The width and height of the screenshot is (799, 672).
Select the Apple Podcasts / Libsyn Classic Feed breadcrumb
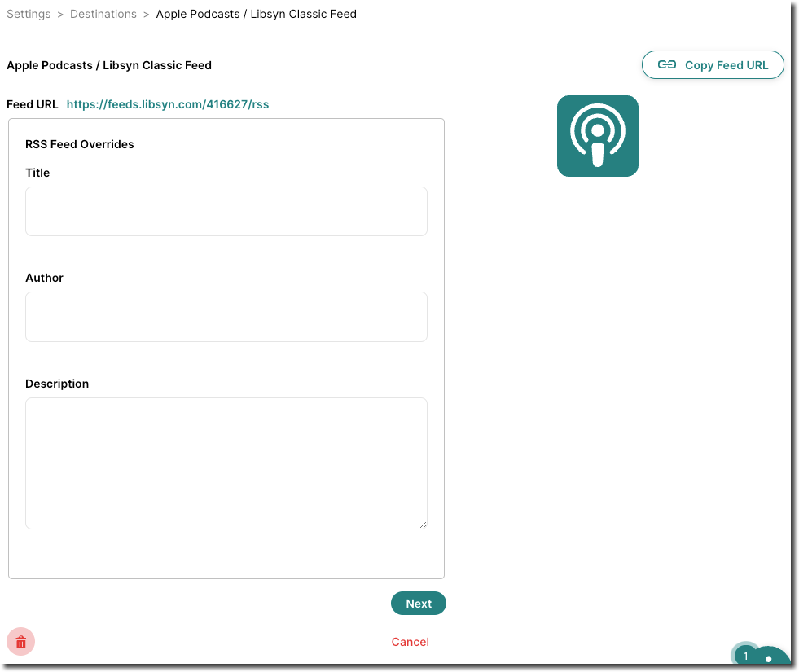coord(255,13)
